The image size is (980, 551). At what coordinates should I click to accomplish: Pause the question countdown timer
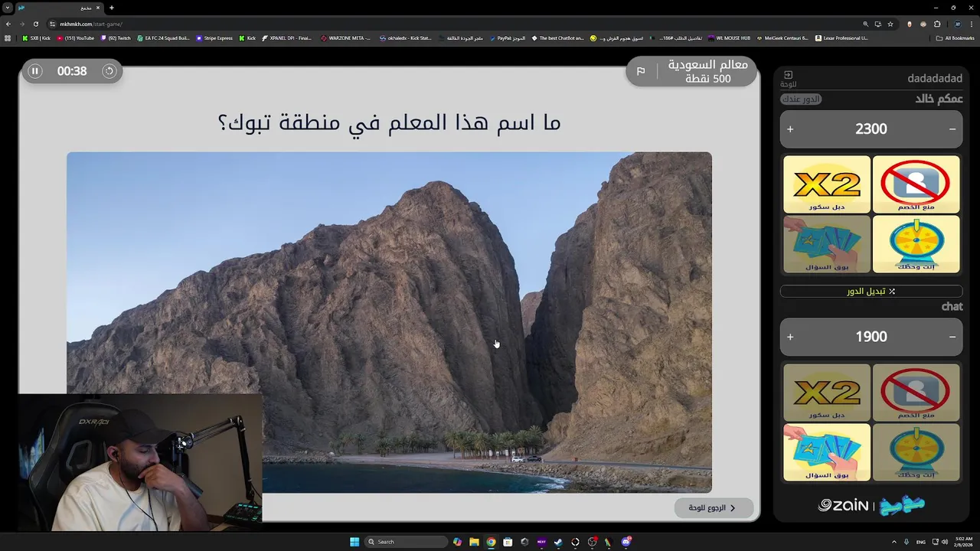tap(34, 71)
